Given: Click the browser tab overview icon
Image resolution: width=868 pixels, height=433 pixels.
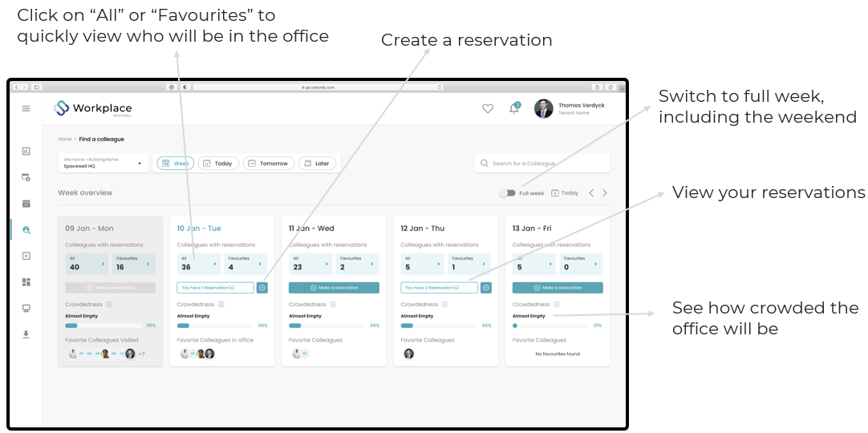Looking at the screenshot, I should point(610,87).
